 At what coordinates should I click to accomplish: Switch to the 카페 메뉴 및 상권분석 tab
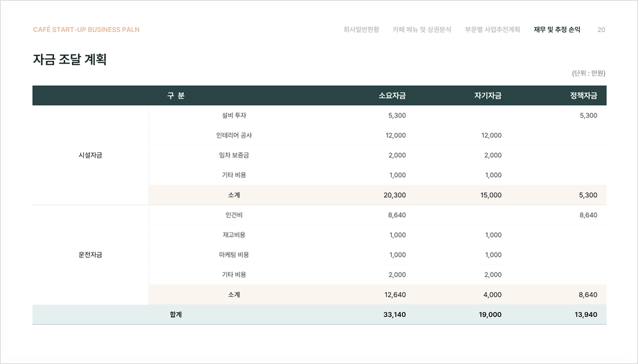[421, 29]
